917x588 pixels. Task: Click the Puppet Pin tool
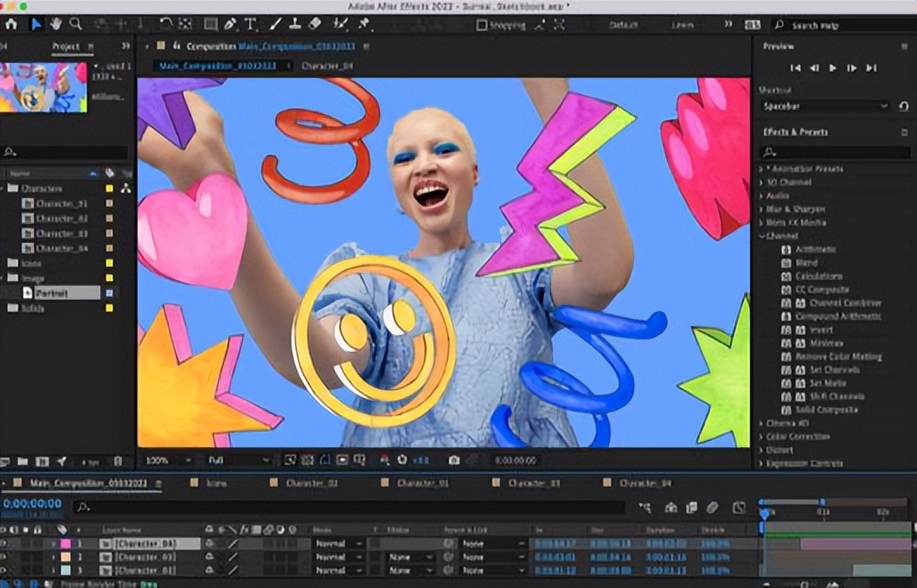coord(364,24)
